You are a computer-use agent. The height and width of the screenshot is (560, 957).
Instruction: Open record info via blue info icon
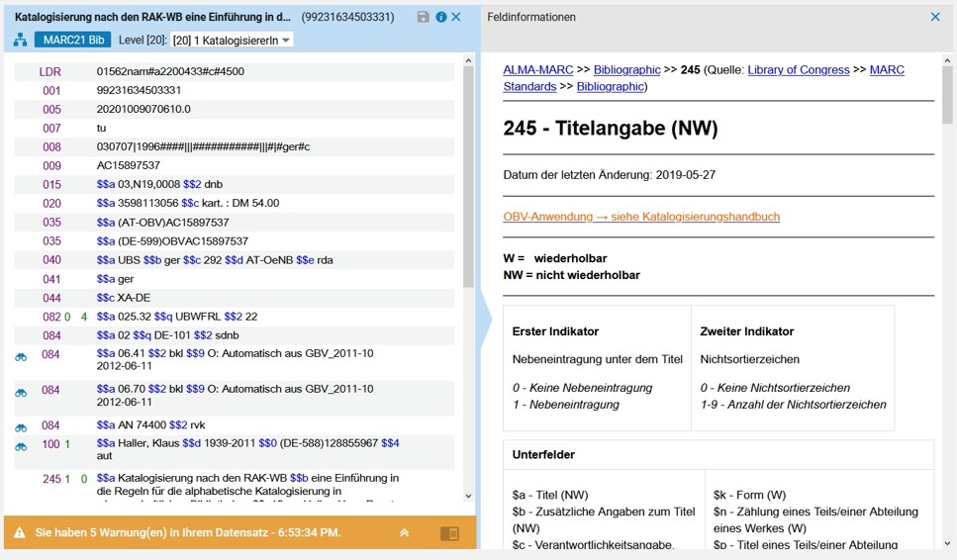click(440, 17)
